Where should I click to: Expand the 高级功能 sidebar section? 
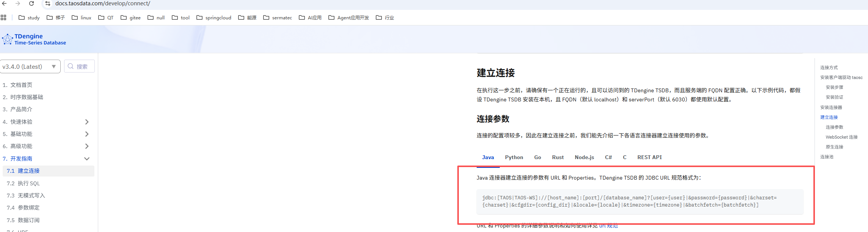[86, 146]
